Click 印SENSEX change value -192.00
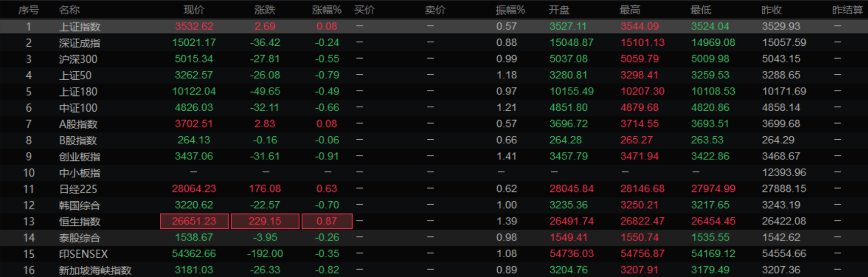This screenshot has width=868, height=277. click(x=265, y=253)
